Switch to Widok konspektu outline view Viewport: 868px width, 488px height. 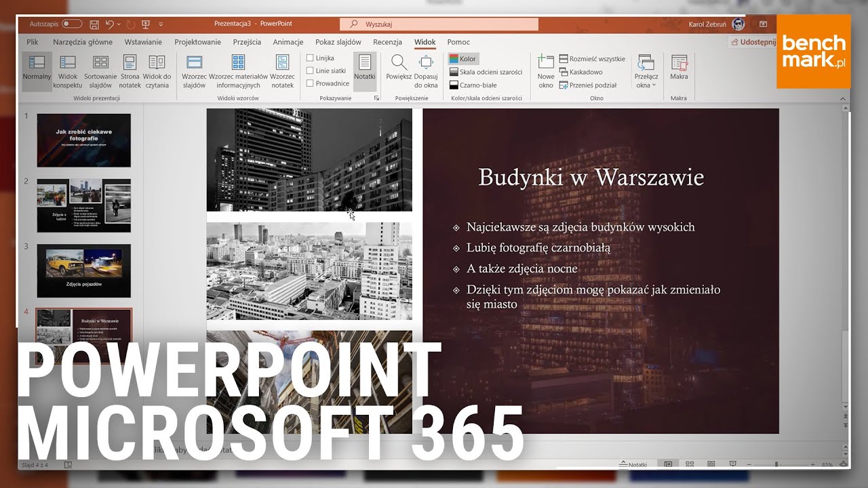tap(68, 71)
